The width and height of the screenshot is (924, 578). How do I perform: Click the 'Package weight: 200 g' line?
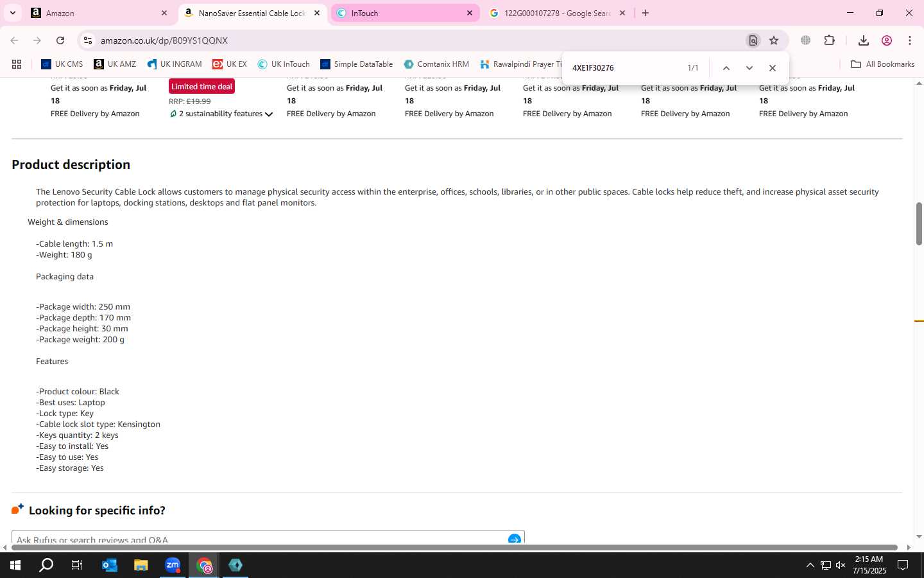pyautogui.click(x=80, y=340)
